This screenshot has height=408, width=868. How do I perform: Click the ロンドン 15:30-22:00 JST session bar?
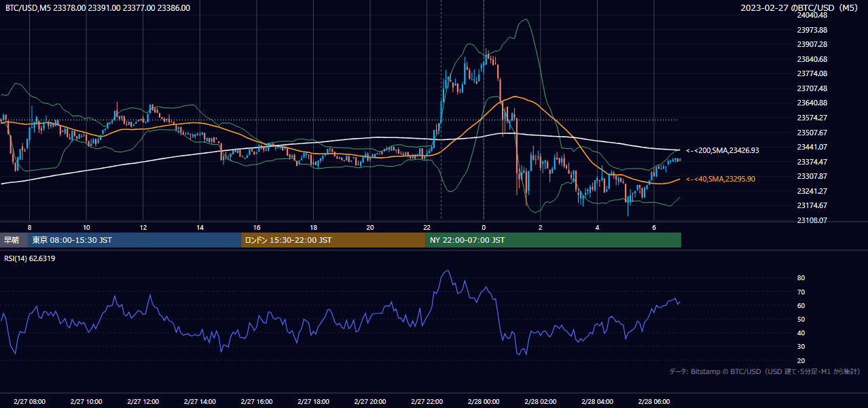pyautogui.click(x=333, y=240)
